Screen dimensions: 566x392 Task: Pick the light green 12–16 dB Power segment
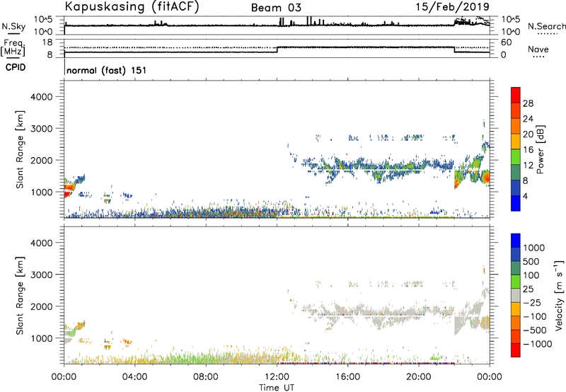click(516, 156)
